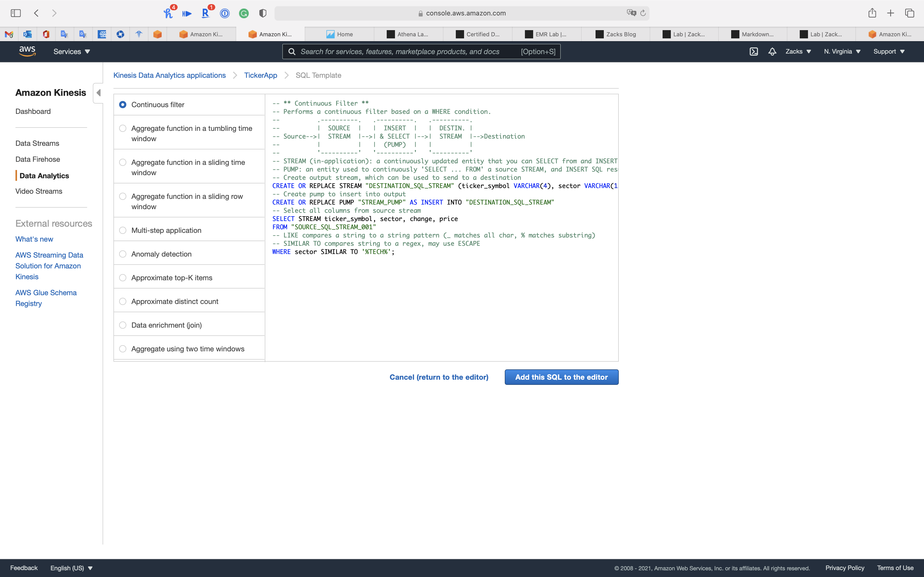Click the AWS logo home icon
924x577 pixels.
[x=27, y=51]
